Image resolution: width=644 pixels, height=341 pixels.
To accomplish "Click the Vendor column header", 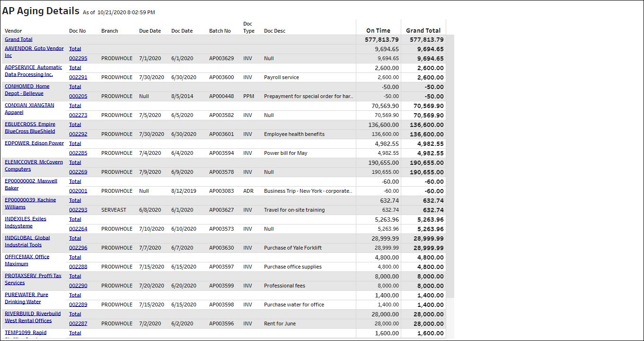I will tap(13, 31).
